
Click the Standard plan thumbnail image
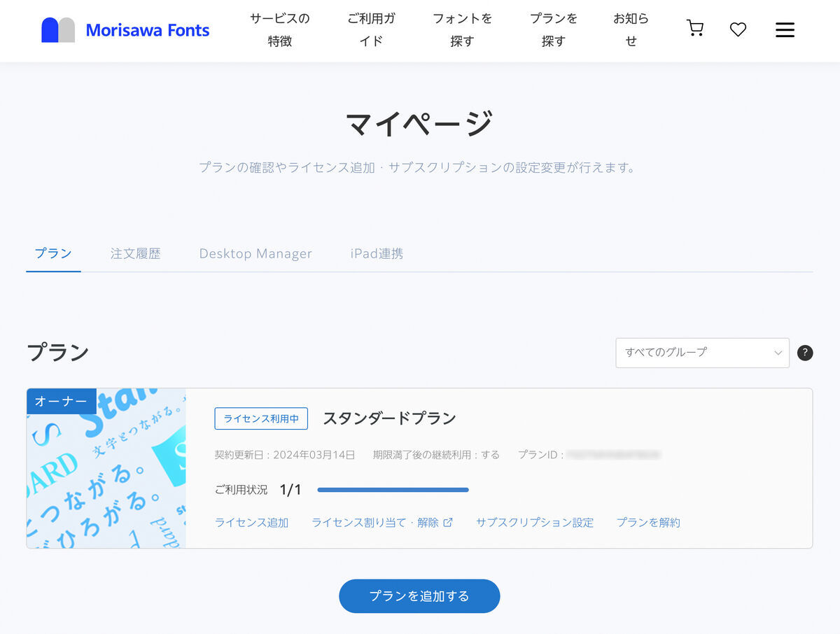click(x=106, y=468)
